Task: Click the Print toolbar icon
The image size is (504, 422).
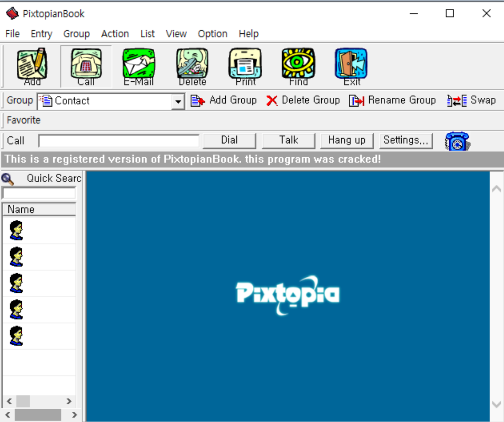Action: tap(246, 66)
